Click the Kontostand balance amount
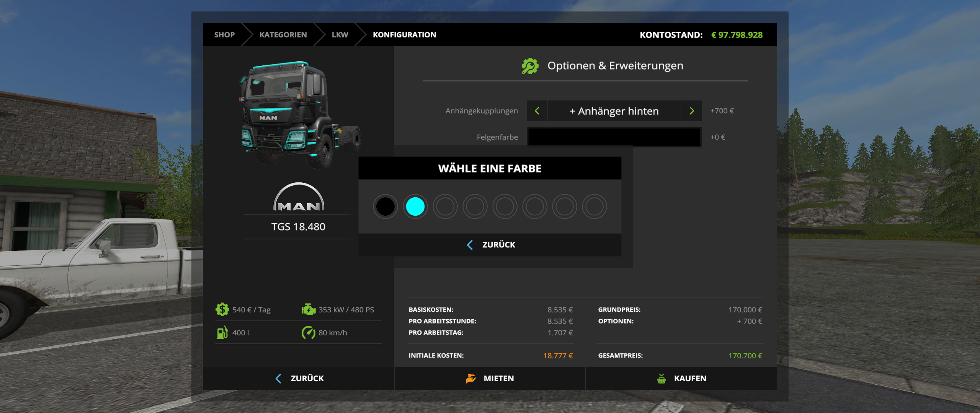Screen dimensions: 980x413 point(737,35)
